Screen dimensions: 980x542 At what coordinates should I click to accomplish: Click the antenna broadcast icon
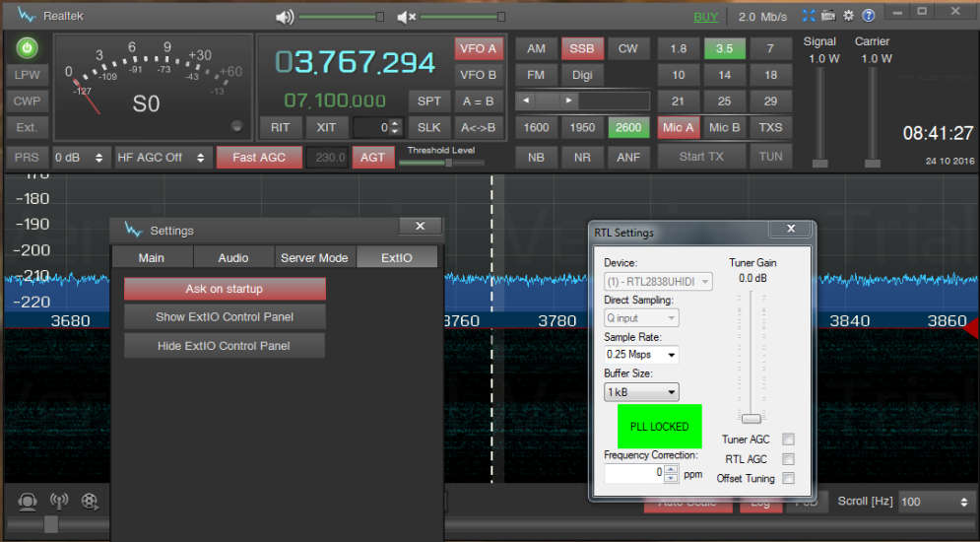59,502
